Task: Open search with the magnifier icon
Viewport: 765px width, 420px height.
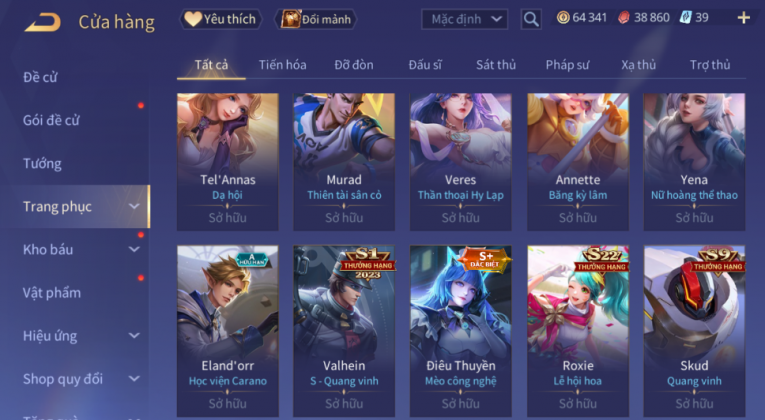Action: click(531, 20)
